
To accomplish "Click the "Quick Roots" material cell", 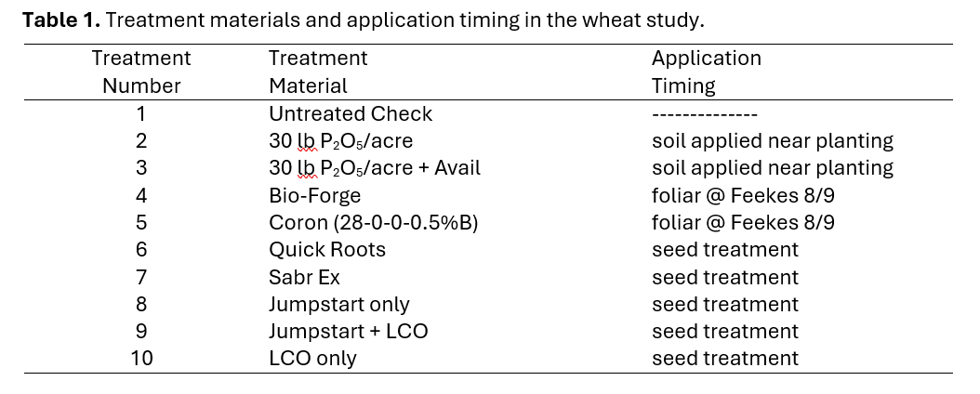I will (x=327, y=250).
